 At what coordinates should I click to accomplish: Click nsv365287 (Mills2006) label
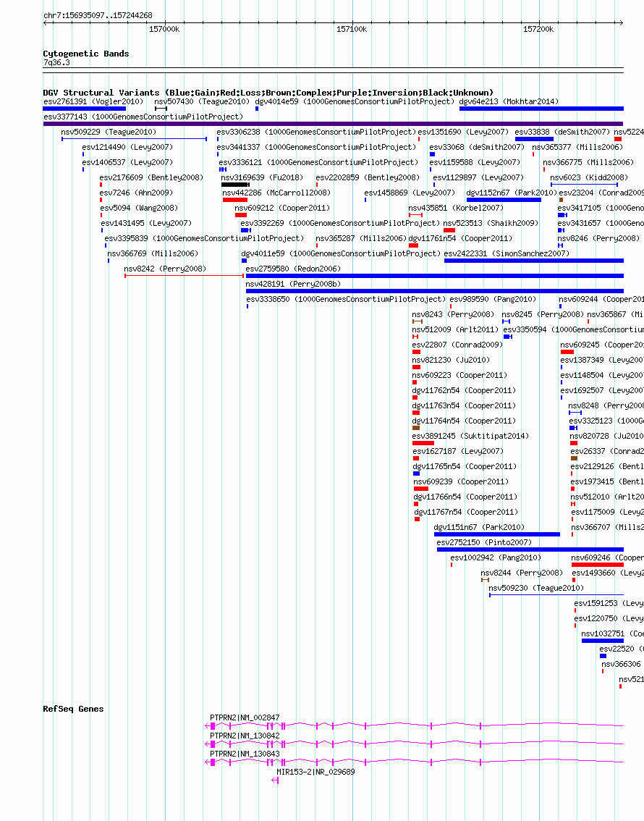362,238
